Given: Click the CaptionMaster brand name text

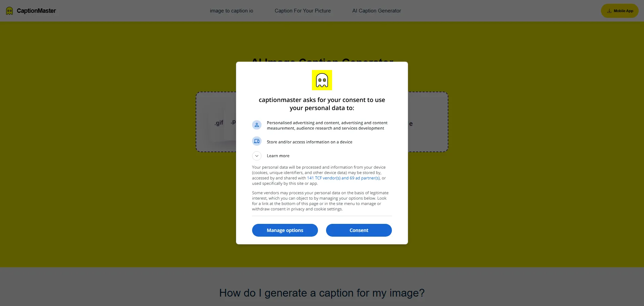Looking at the screenshot, I should coord(36,11).
